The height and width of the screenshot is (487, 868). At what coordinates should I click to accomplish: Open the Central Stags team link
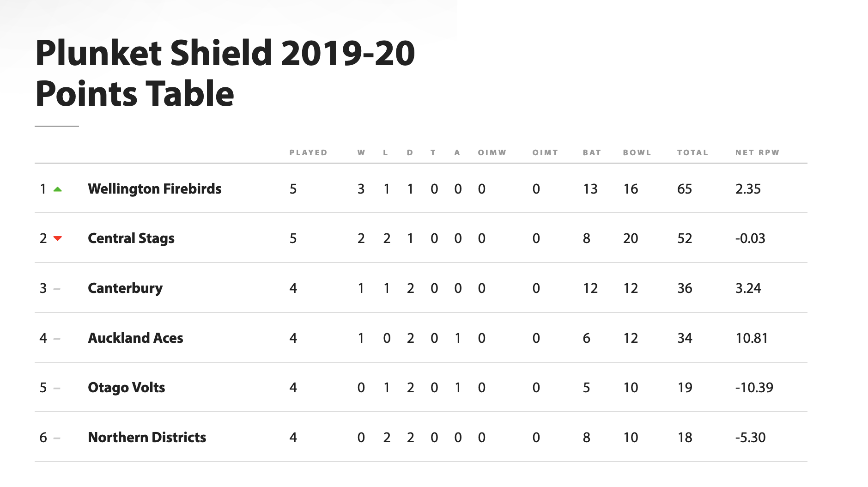pos(131,238)
